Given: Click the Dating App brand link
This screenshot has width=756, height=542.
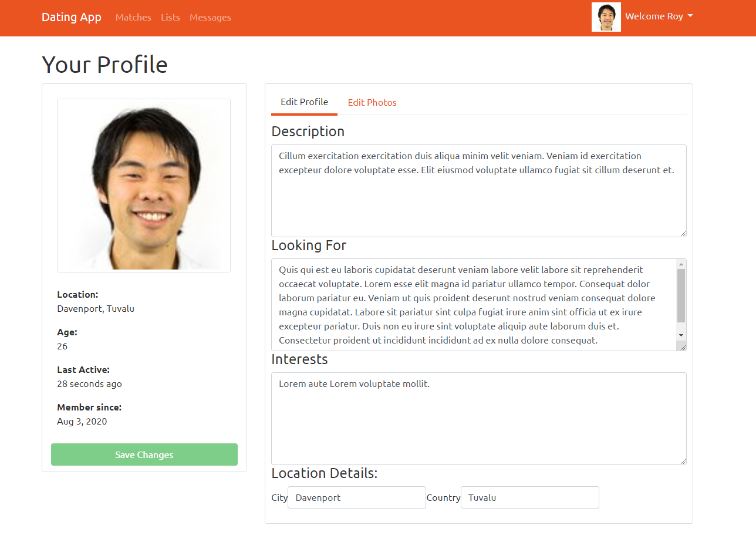Looking at the screenshot, I should coord(72,17).
